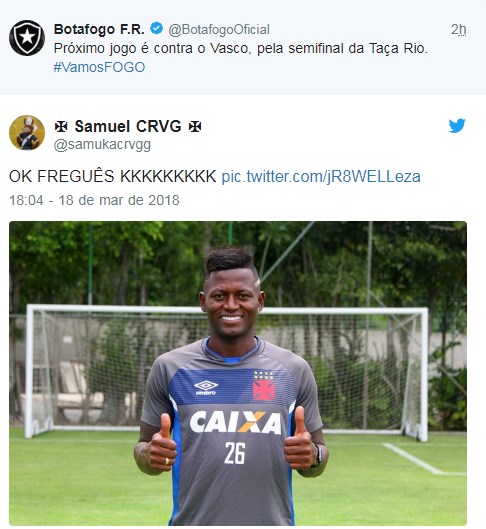This screenshot has width=486, height=529.
Task: Click the cross icon before Samuel
Action: coord(61,127)
